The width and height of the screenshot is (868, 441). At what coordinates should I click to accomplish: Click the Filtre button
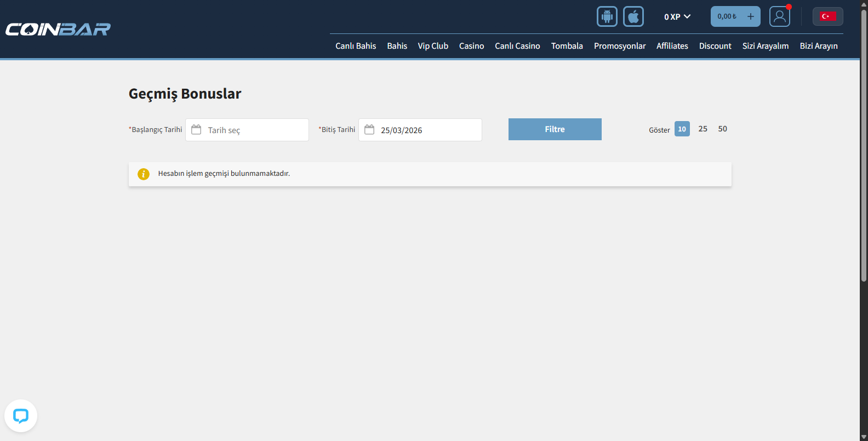coord(555,129)
